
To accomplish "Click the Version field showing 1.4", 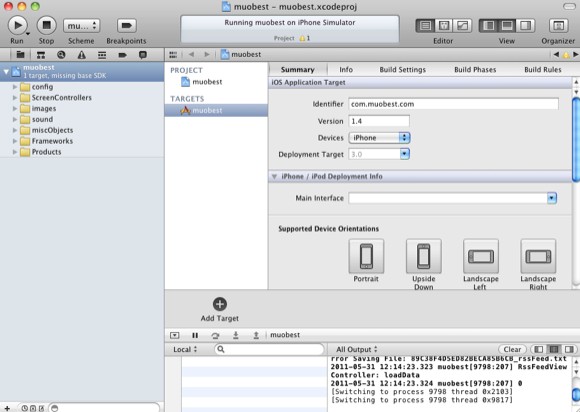I will (379, 121).
